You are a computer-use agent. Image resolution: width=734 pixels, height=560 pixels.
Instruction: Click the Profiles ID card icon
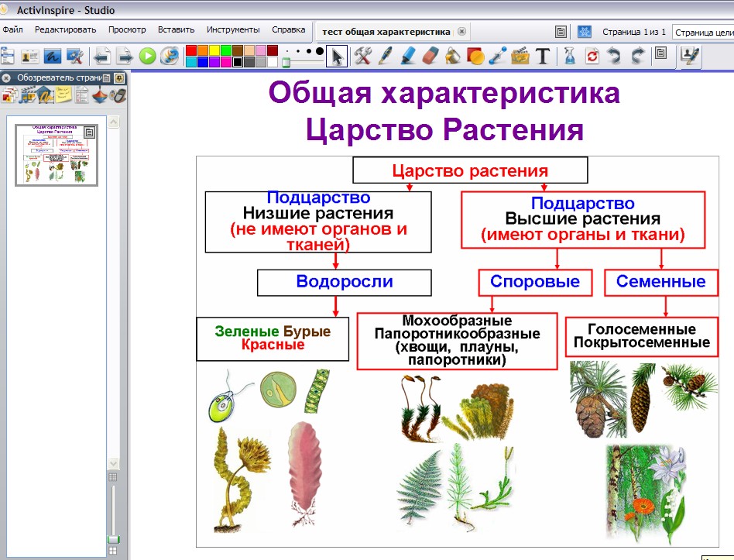click(x=30, y=57)
